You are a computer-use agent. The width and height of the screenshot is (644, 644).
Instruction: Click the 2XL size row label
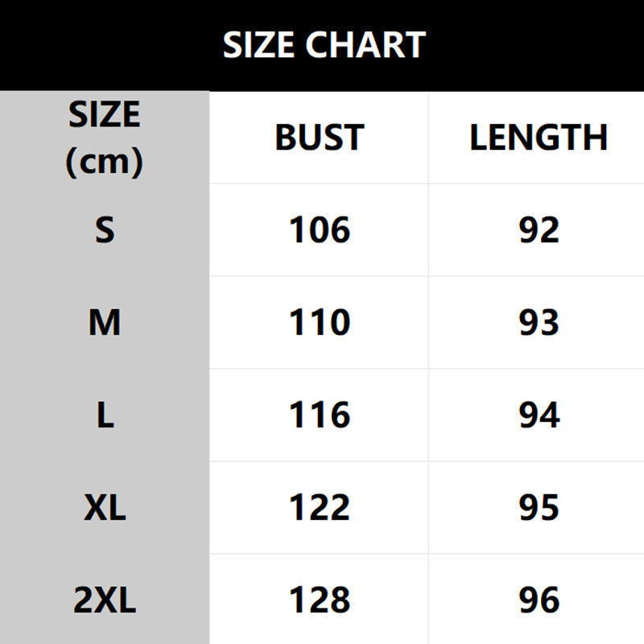(105, 601)
